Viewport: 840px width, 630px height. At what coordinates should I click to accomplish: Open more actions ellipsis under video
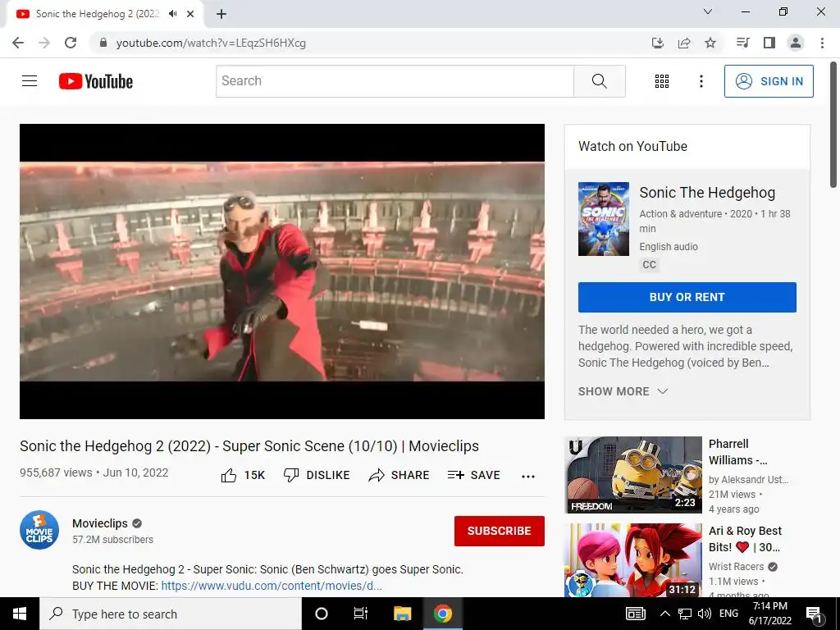(x=528, y=477)
